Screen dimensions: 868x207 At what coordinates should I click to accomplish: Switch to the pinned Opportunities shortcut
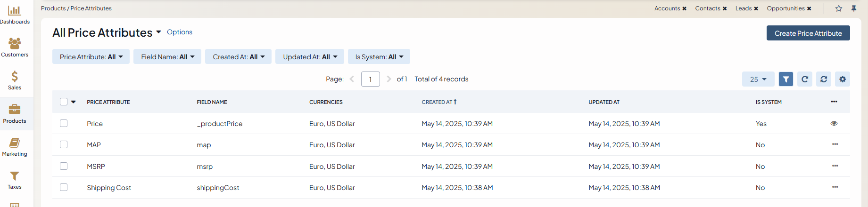[785, 8]
